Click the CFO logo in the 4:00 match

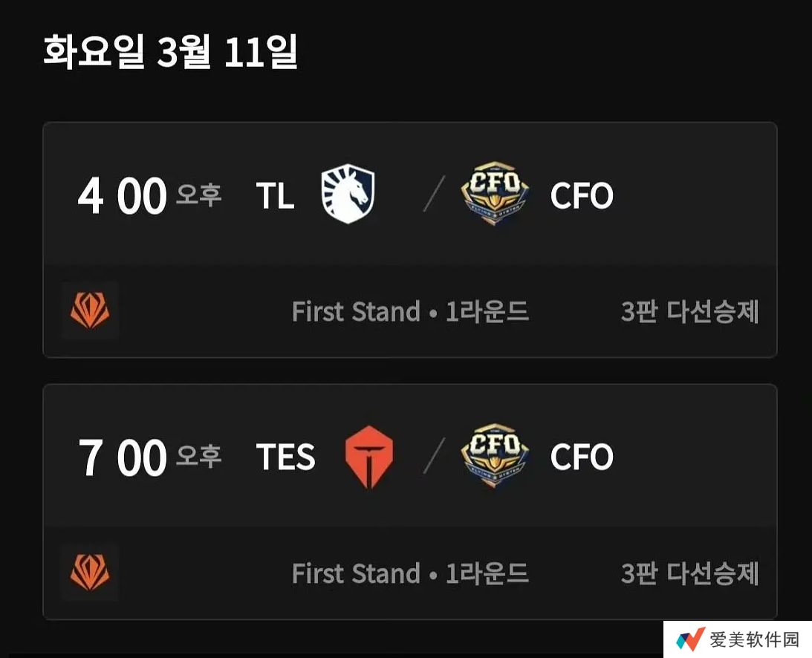(496, 194)
